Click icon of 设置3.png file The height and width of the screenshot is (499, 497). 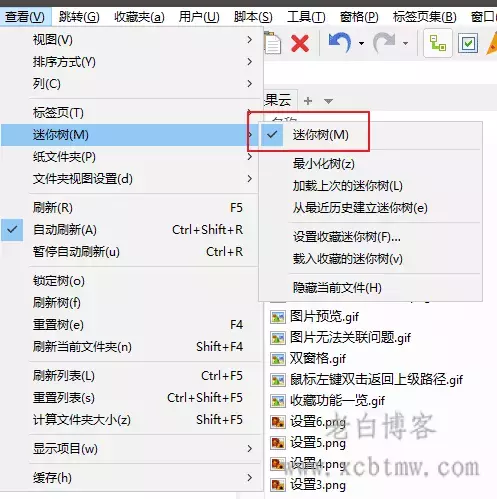coord(278,485)
